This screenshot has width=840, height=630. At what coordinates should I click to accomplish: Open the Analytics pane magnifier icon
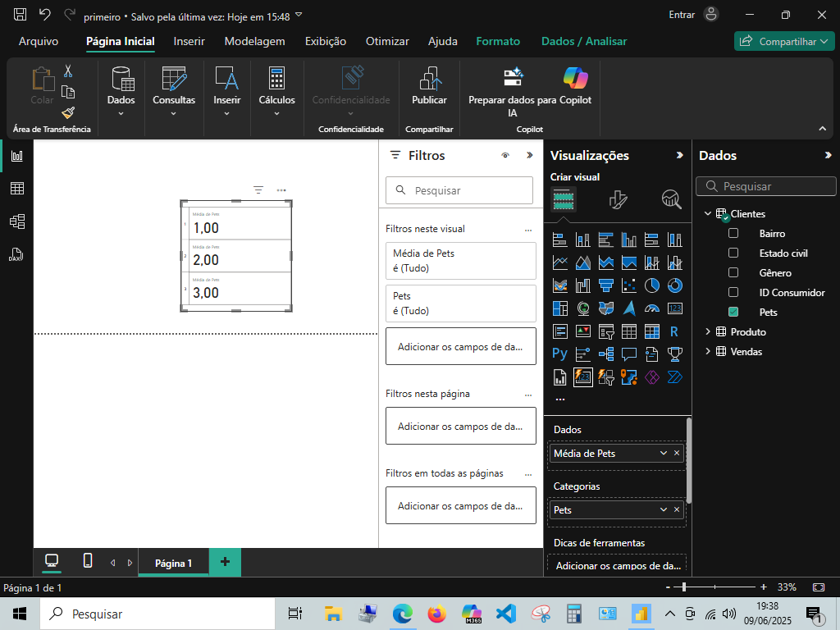pos(671,199)
